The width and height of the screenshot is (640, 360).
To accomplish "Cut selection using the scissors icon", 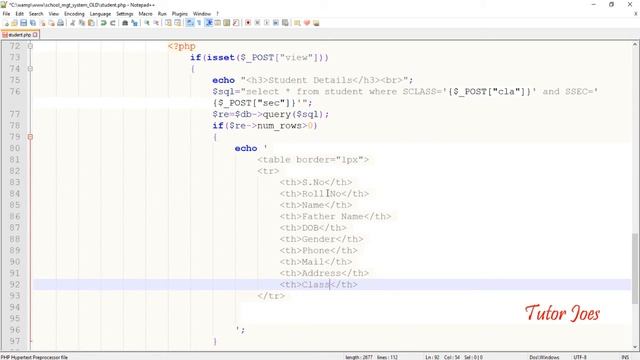I will click(x=73, y=23).
